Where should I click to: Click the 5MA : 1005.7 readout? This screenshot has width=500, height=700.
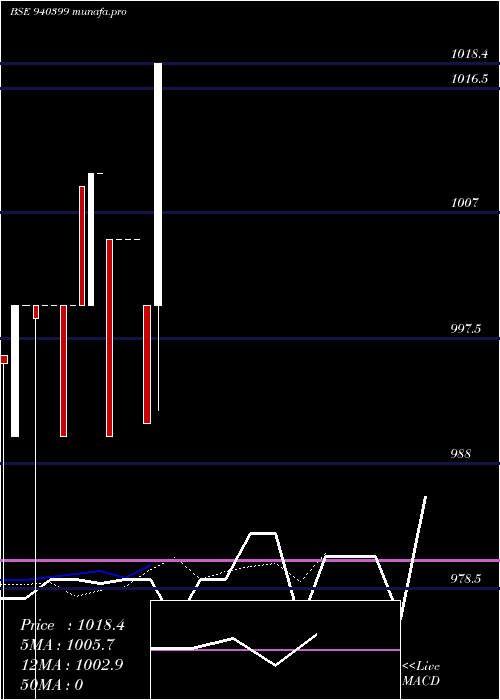pyautogui.click(x=69, y=645)
